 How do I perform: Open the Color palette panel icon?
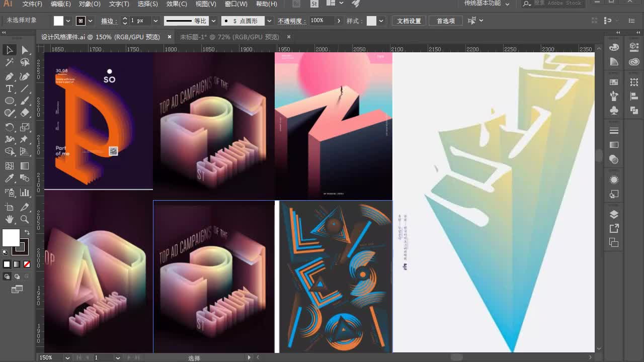coord(614,47)
